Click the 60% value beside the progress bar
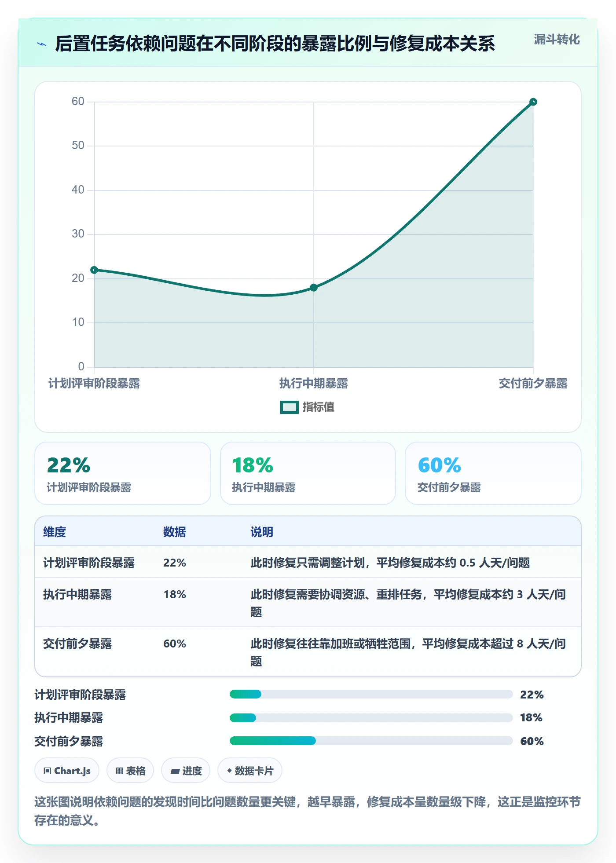The width and height of the screenshot is (616, 863). pyautogui.click(x=532, y=742)
